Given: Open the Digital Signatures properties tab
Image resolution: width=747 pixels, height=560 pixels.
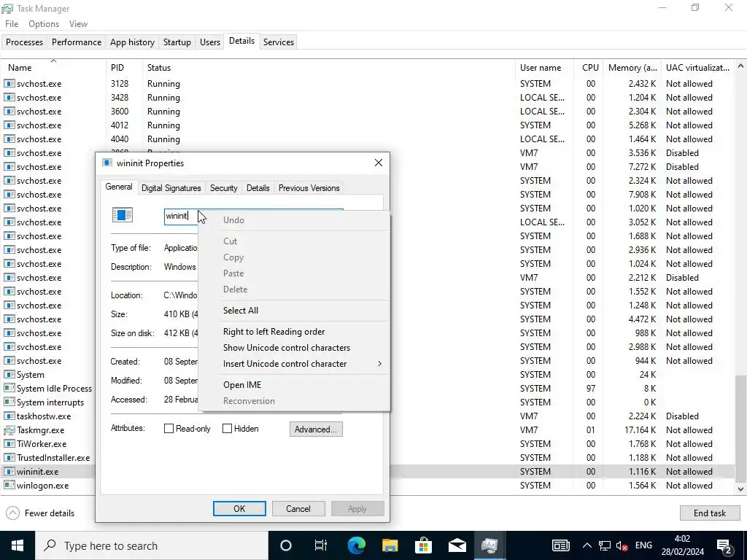Looking at the screenshot, I should pyautogui.click(x=171, y=188).
